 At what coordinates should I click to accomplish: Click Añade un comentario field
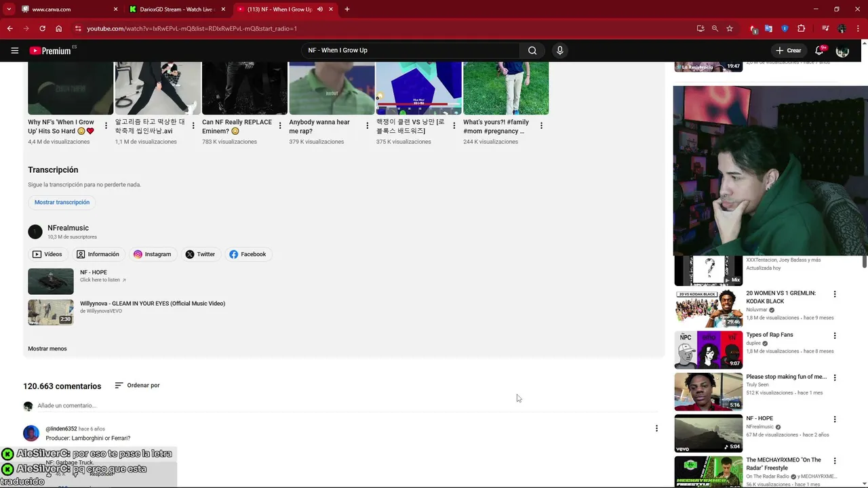click(347, 405)
